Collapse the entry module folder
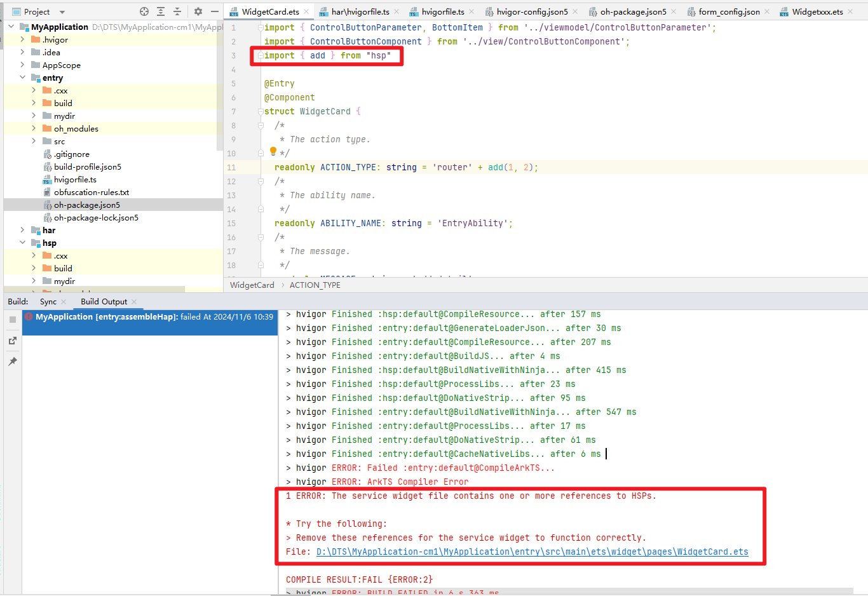This screenshot has height=596, width=868. click(x=23, y=78)
